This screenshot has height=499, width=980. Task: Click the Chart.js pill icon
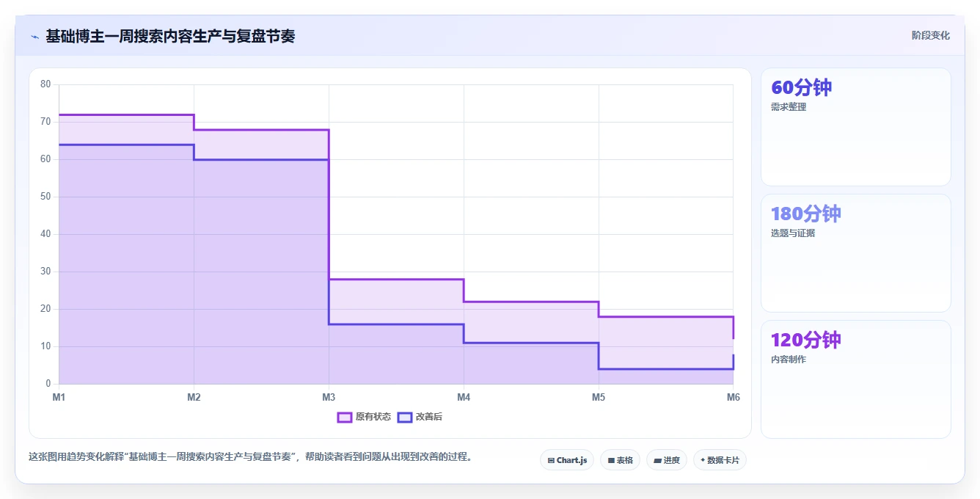(551, 461)
